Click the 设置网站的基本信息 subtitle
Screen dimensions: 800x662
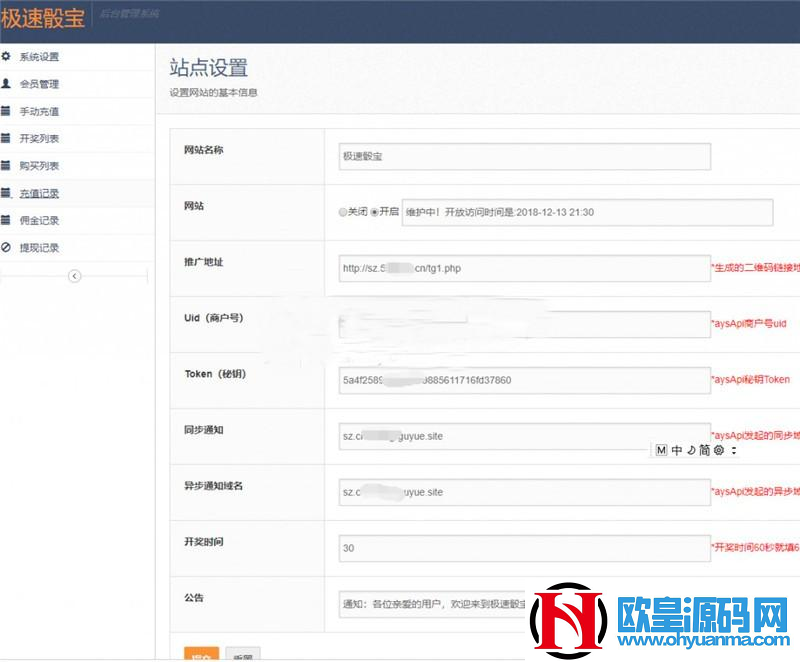coord(213,92)
